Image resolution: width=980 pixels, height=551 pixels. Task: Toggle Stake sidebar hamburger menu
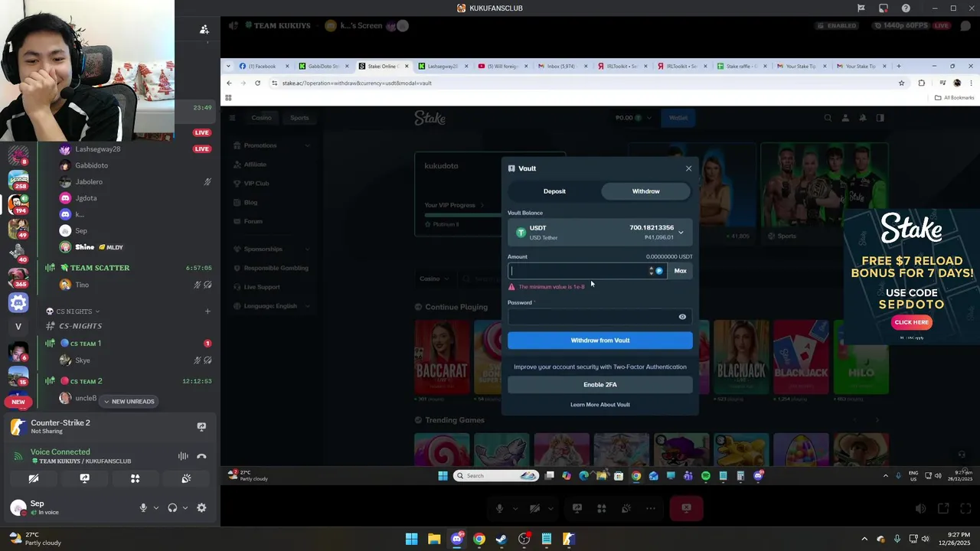232,118
